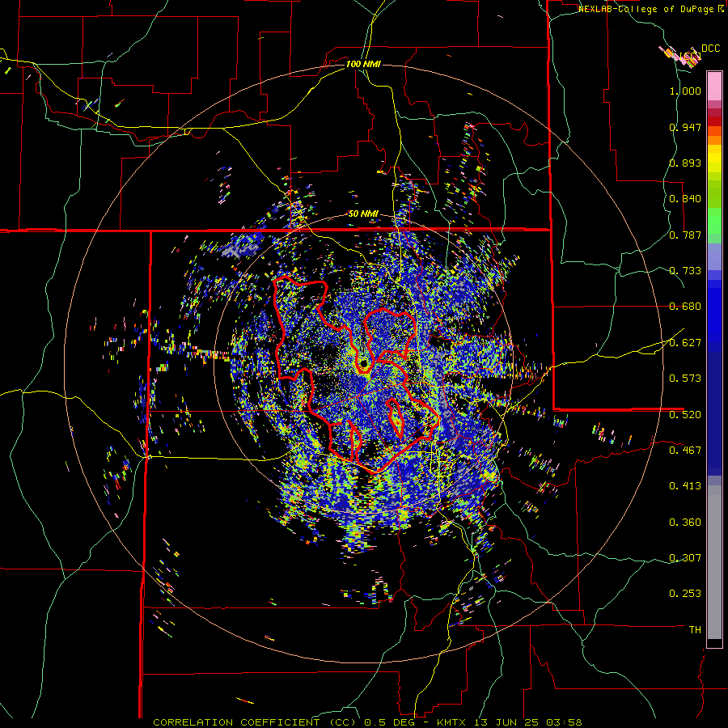Click the Correlation Coefficient KMTX caption at bottom

click(367, 722)
